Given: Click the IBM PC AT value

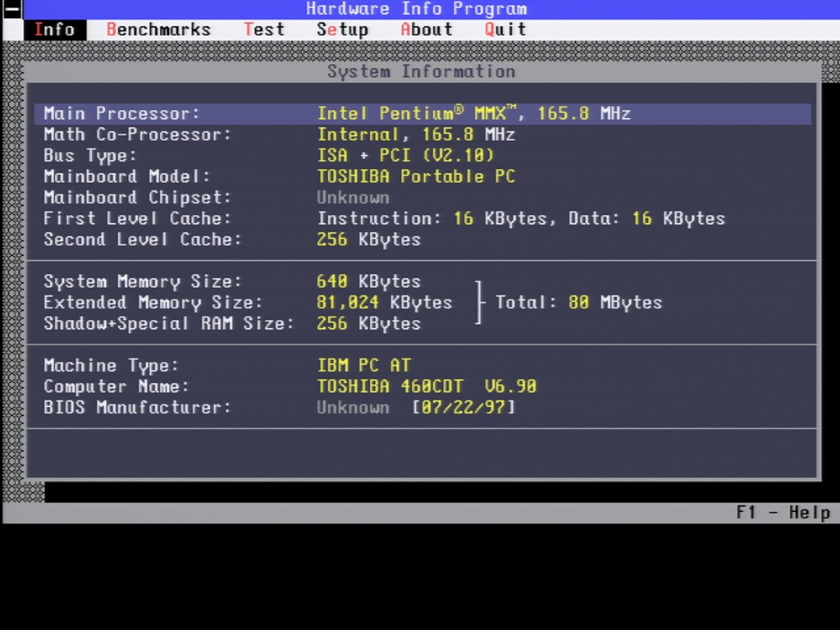Looking at the screenshot, I should click(363, 366).
